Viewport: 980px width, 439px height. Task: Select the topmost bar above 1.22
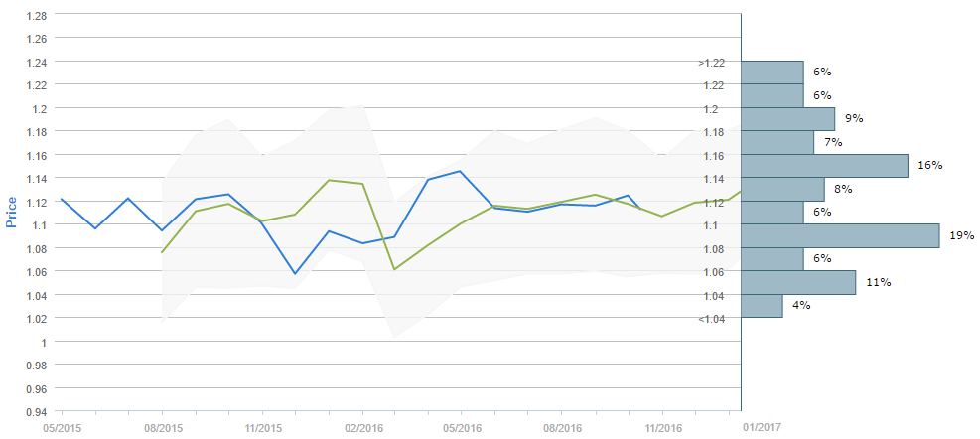pyautogui.click(x=772, y=73)
